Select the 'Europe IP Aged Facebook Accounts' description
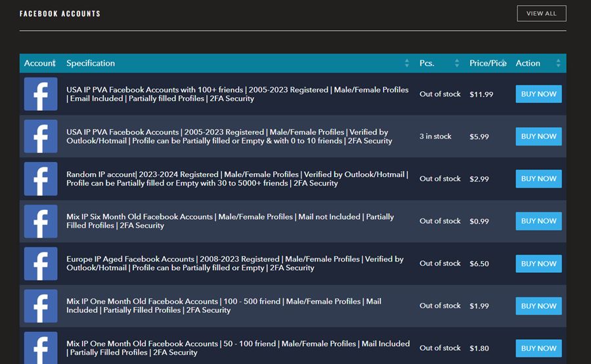 pos(235,264)
